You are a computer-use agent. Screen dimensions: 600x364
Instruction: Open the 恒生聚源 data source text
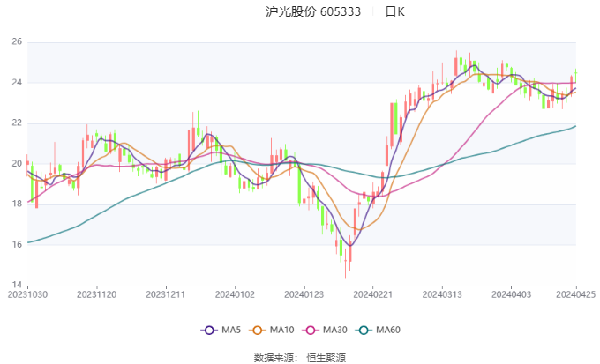(326, 357)
